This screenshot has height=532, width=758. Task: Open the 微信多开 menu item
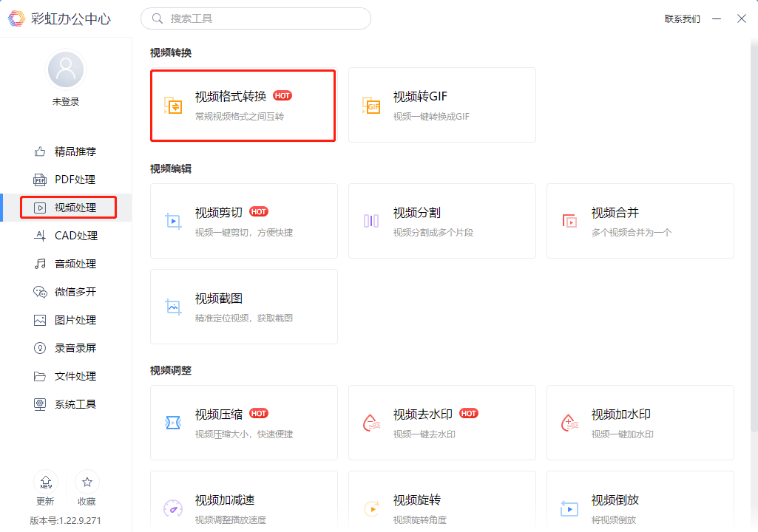(x=67, y=292)
